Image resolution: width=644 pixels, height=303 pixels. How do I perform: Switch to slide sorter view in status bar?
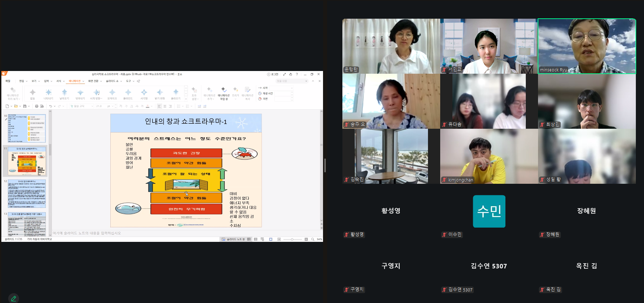[256, 239]
